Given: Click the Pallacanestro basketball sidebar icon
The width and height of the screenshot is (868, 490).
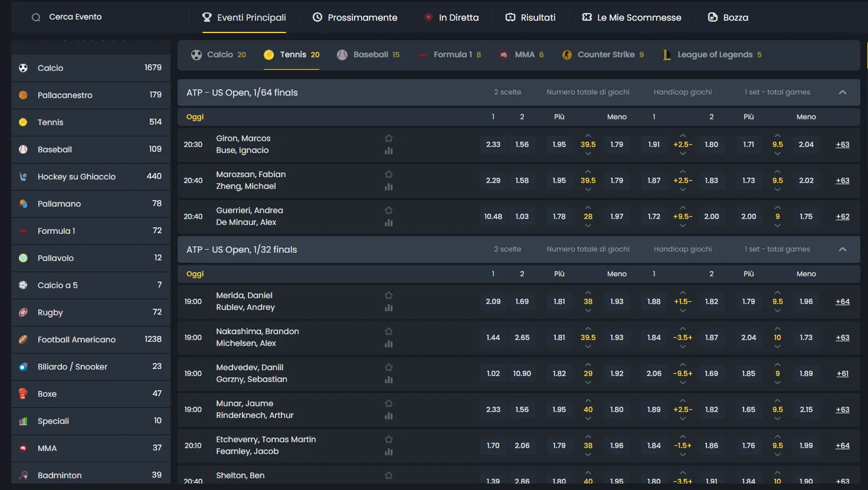Looking at the screenshot, I should click(x=23, y=95).
